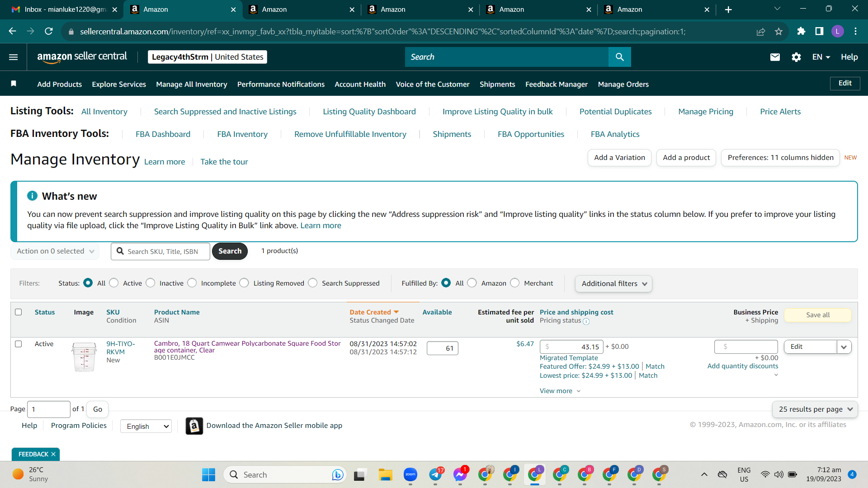Click the Save all button
868x488 pixels.
[818, 315]
